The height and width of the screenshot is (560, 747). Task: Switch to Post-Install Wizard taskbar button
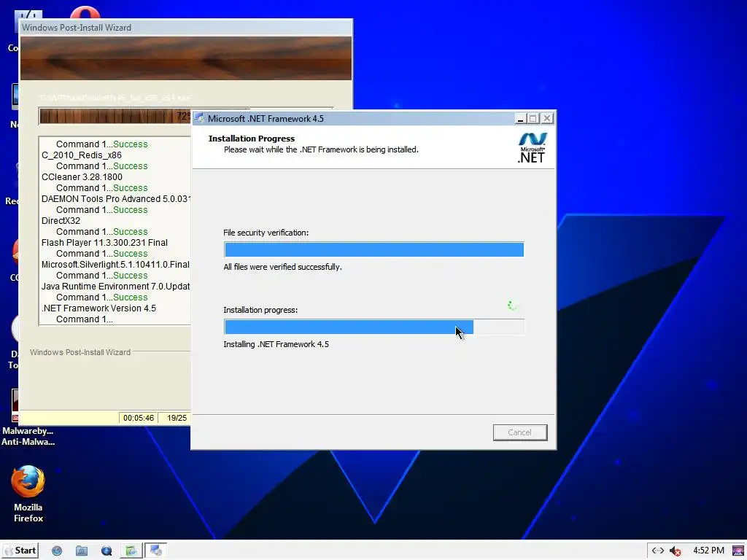click(131, 551)
